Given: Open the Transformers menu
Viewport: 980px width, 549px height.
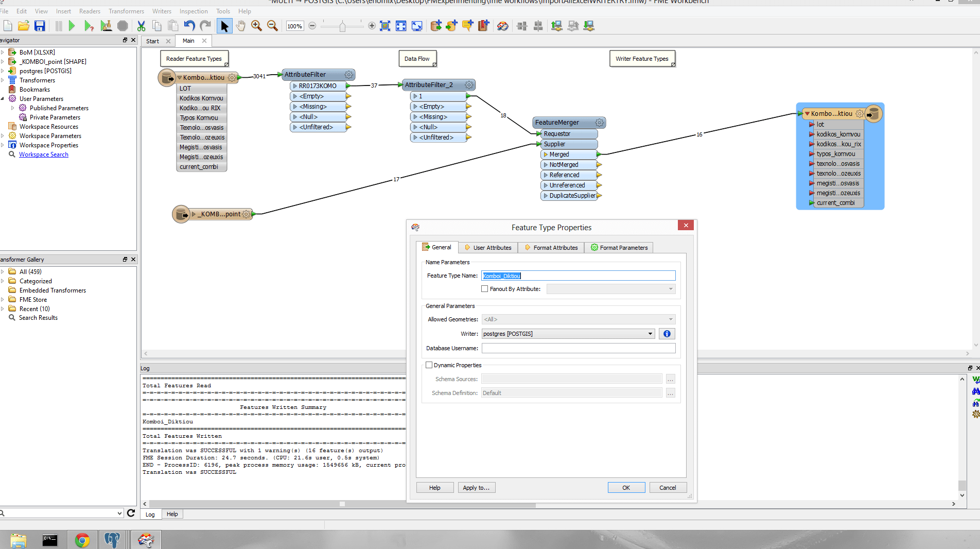Looking at the screenshot, I should coord(126,11).
